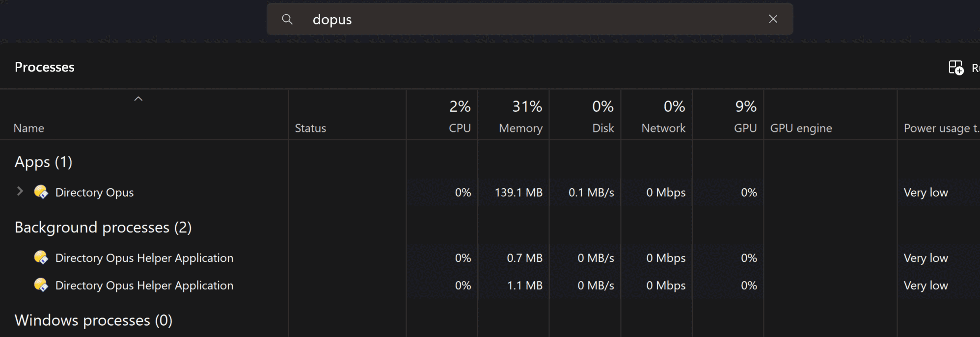Click Directory Opus 0% GPU value
The height and width of the screenshot is (337, 980).
749,192
